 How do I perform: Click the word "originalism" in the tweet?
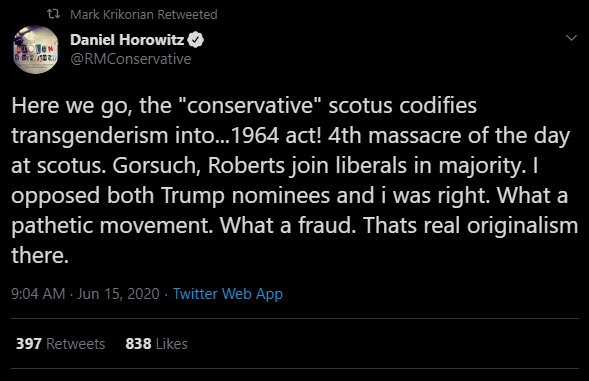tap(523, 226)
